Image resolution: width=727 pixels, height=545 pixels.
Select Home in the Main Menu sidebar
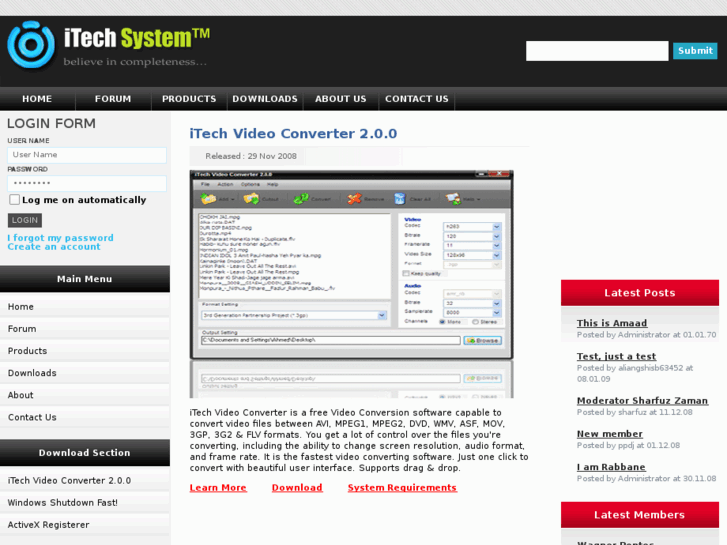(x=85, y=307)
